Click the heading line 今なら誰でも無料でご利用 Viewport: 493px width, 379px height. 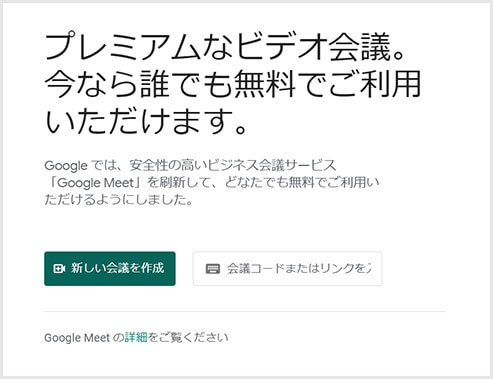(x=233, y=84)
